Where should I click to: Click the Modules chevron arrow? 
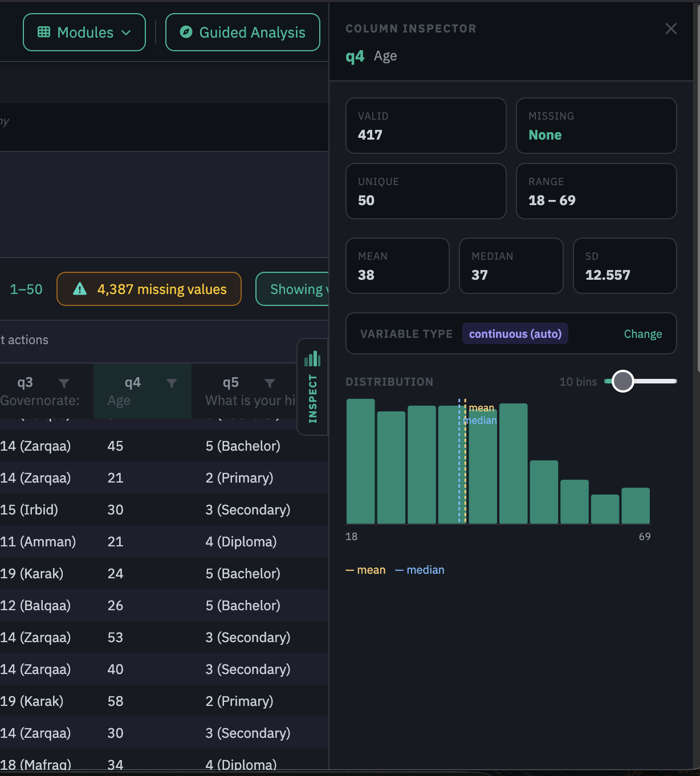tap(126, 33)
